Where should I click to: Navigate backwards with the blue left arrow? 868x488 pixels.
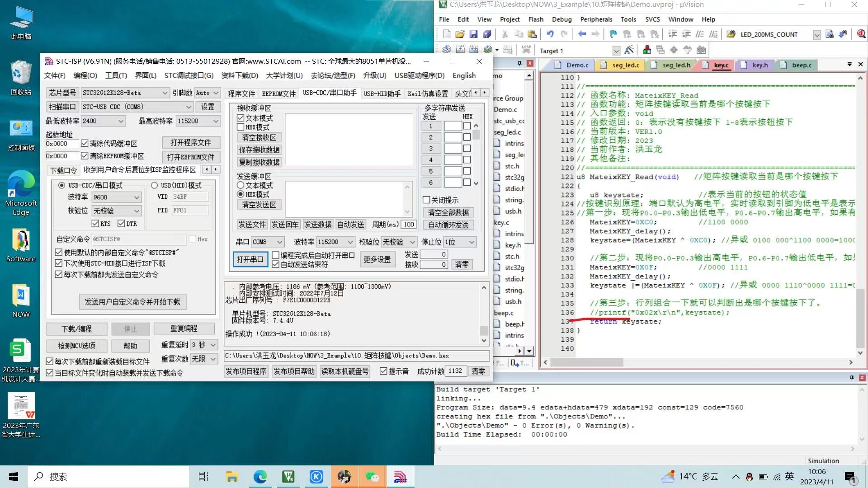(x=582, y=34)
